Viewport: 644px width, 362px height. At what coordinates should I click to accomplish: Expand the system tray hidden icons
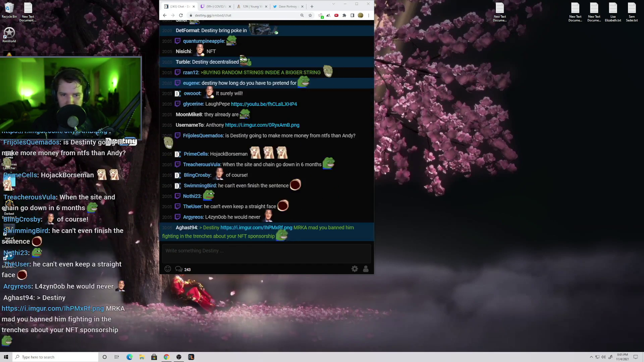pyautogui.click(x=591, y=357)
